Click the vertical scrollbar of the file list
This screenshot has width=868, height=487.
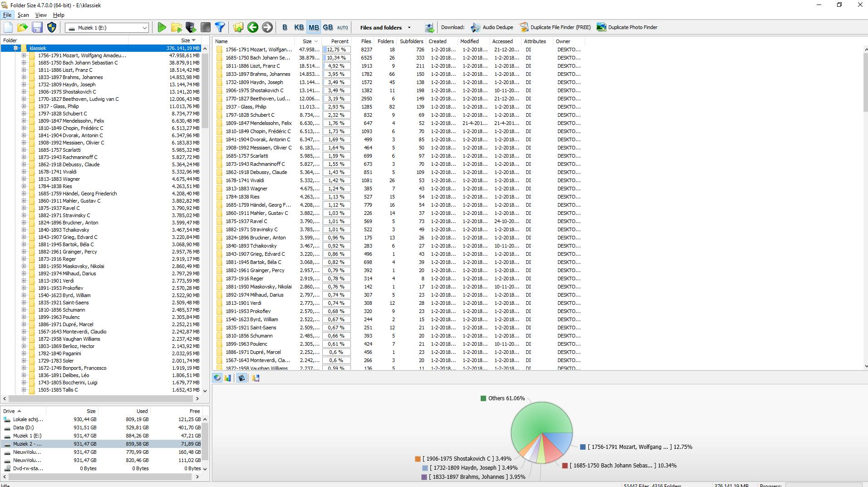click(x=865, y=208)
